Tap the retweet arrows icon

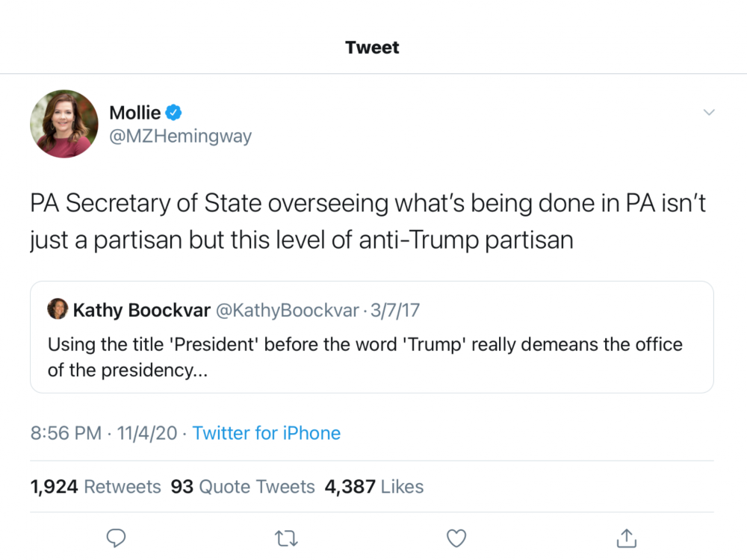[x=286, y=538]
